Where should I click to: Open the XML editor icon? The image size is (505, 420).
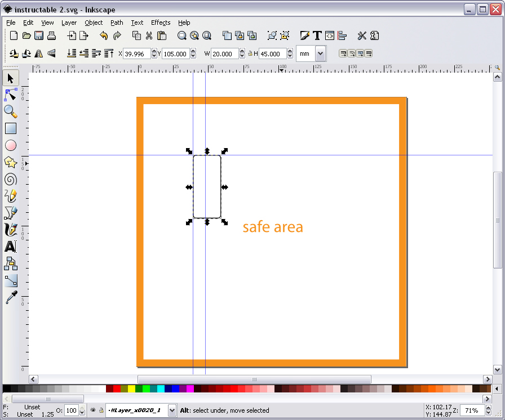(330, 35)
